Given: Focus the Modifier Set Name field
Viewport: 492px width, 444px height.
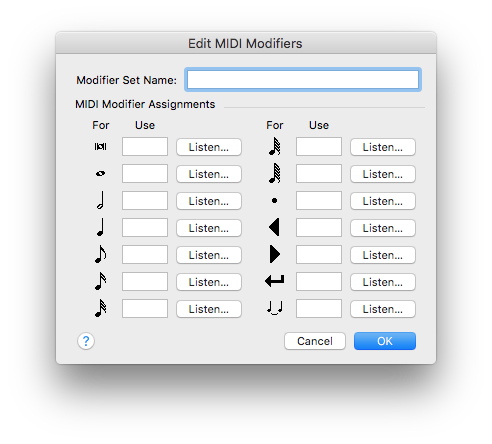Looking at the screenshot, I should [303, 80].
